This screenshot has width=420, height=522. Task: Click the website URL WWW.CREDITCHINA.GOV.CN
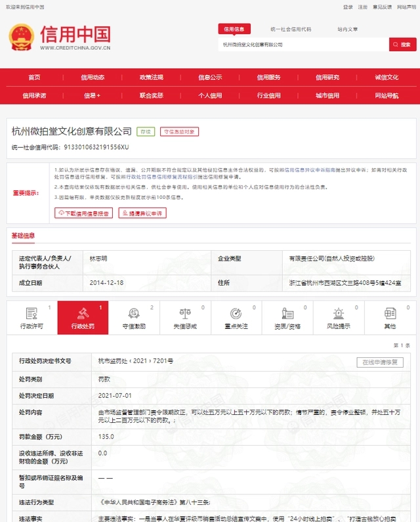point(75,48)
